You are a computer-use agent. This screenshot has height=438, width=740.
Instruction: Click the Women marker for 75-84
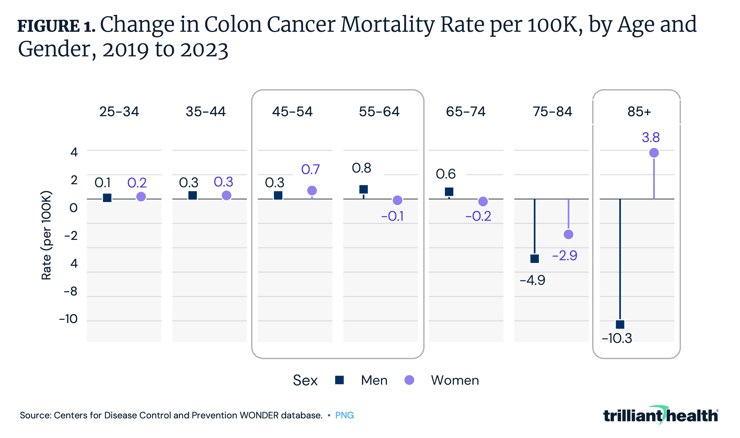tap(569, 234)
